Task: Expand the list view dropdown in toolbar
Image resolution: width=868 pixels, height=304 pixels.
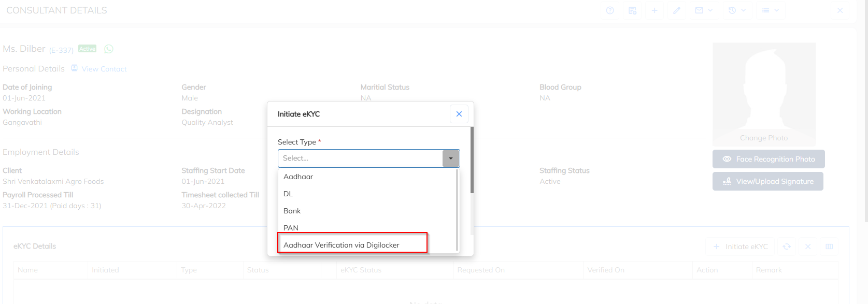Action: [770, 10]
